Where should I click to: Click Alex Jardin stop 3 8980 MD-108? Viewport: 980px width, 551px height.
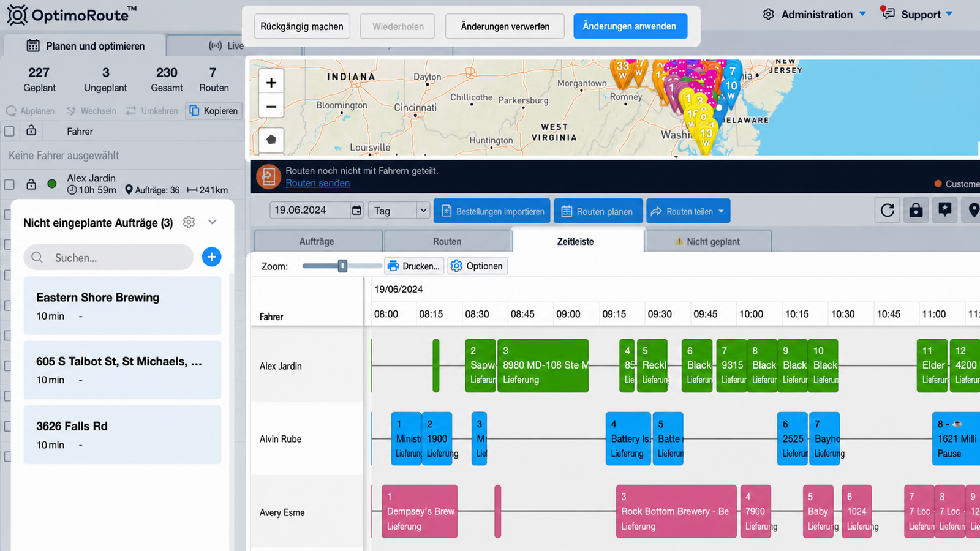point(543,365)
